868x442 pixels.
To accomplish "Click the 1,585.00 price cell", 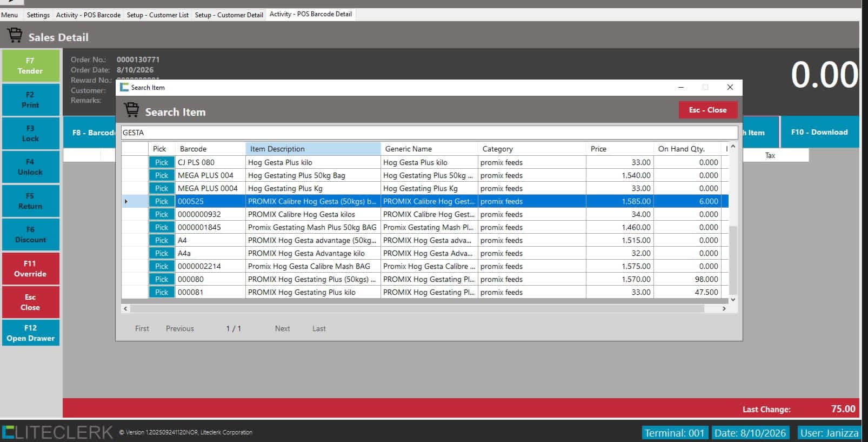I will click(x=620, y=201).
